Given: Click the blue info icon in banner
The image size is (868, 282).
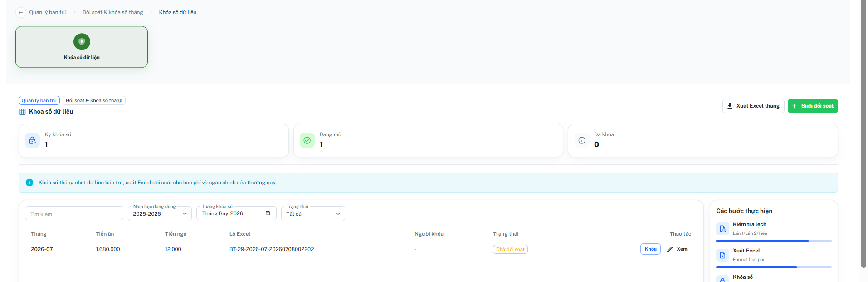Looking at the screenshot, I should pyautogui.click(x=29, y=183).
